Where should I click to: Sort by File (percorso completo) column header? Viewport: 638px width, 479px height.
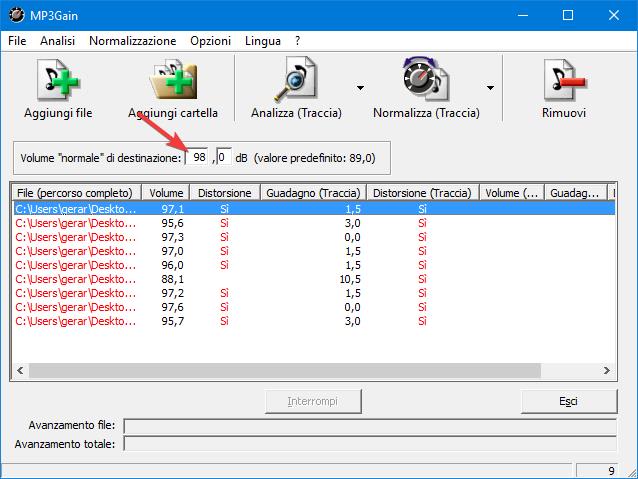tap(75, 192)
